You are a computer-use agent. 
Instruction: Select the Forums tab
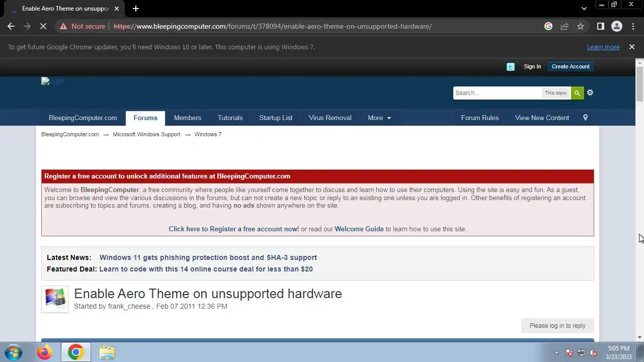click(145, 118)
